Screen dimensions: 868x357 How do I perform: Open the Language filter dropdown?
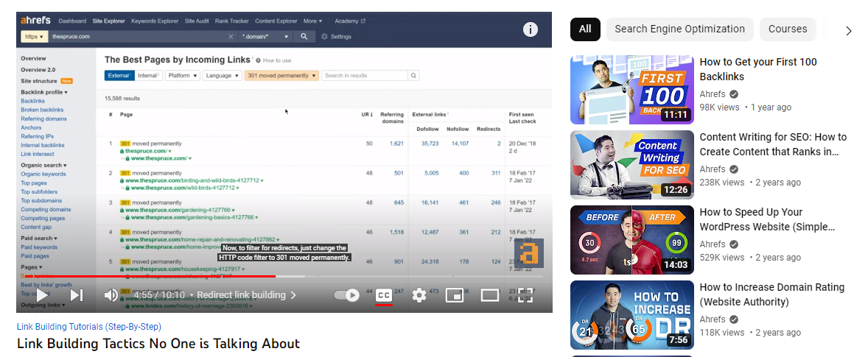pyautogui.click(x=222, y=76)
